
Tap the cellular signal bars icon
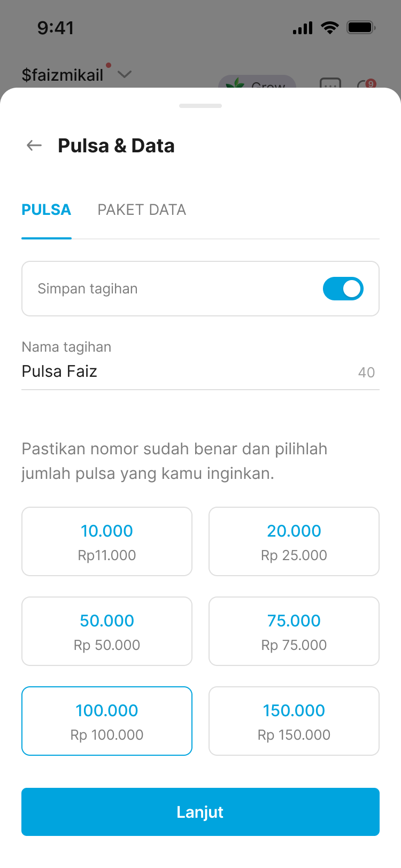(303, 28)
